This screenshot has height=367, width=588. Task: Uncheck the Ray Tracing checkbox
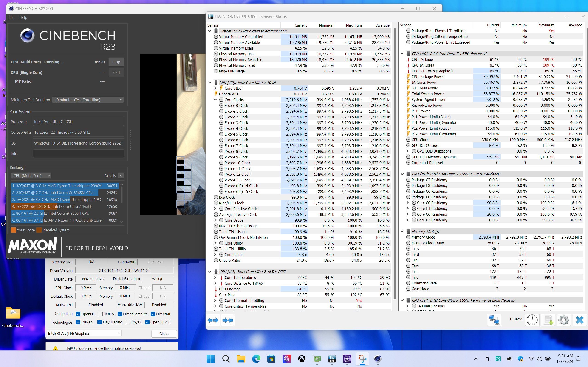99,322
